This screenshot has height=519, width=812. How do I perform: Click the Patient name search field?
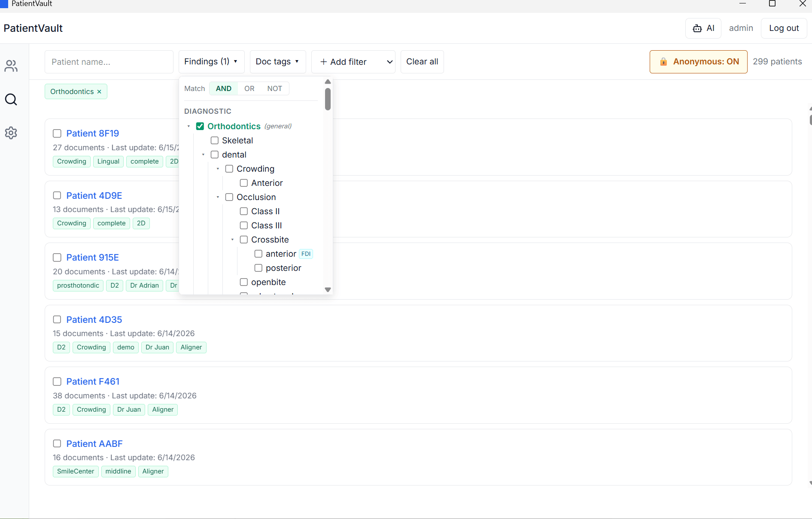(109, 62)
